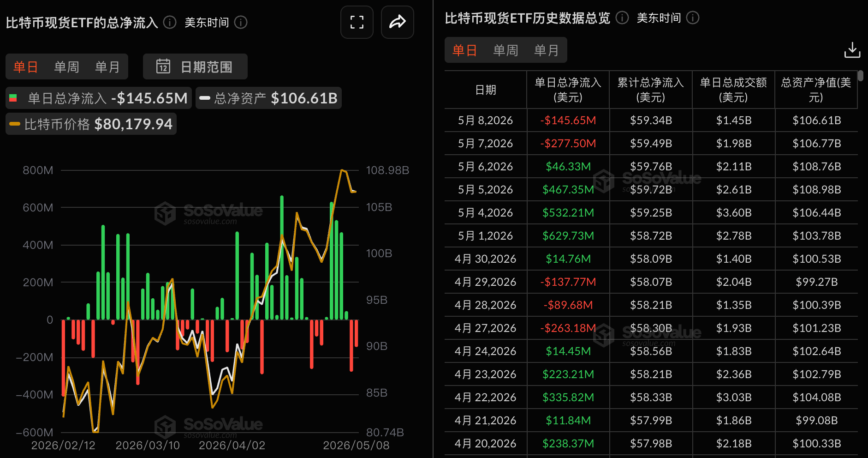The width and height of the screenshot is (868, 458).
Task: Open the 日期范围 date picker
Action: tap(195, 66)
